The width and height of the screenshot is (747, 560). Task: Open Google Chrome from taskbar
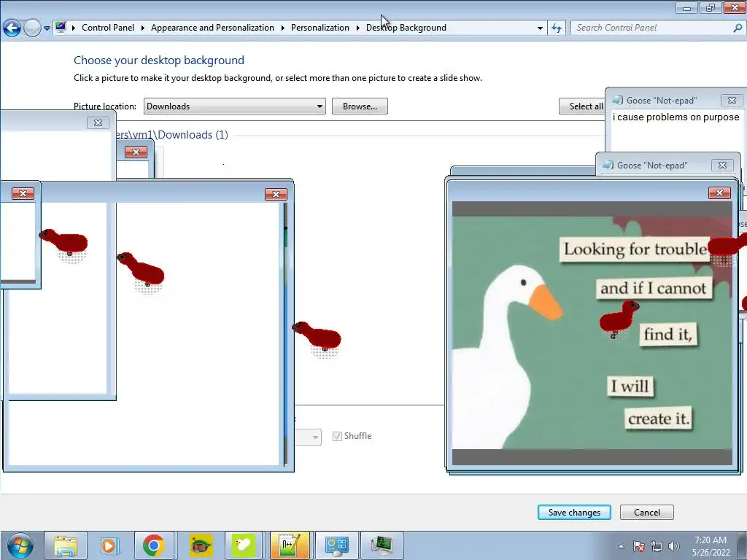coord(153,545)
